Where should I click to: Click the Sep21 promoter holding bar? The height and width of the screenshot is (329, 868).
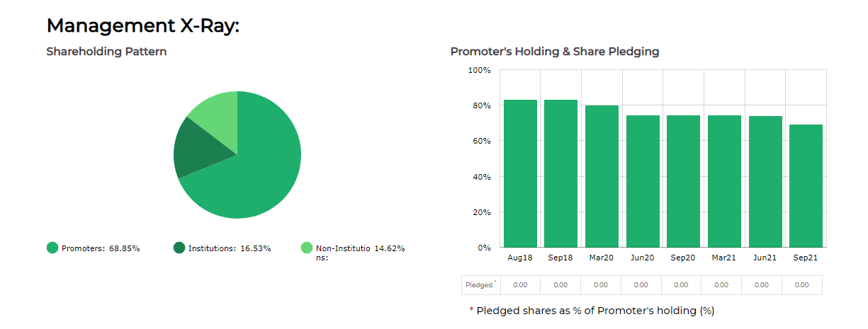(x=806, y=185)
